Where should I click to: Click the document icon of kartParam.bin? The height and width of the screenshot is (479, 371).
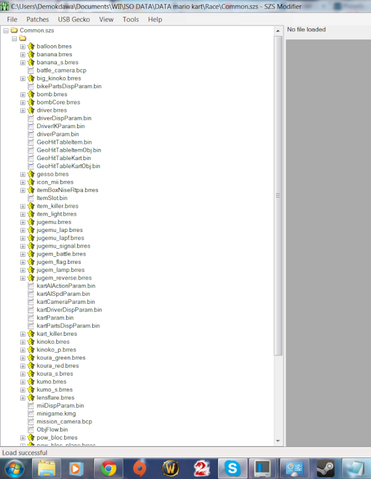point(31,318)
